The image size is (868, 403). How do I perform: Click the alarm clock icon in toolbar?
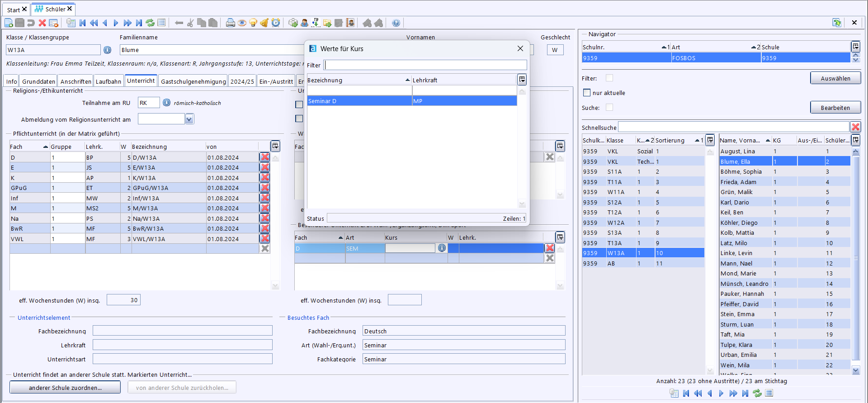tap(276, 23)
